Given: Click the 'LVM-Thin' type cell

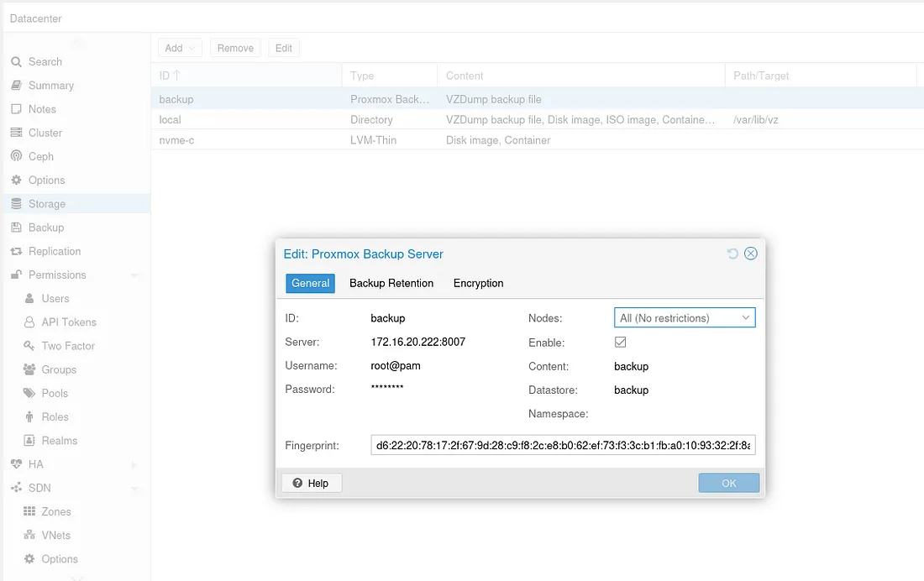Looking at the screenshot, I should coord(373,140).
